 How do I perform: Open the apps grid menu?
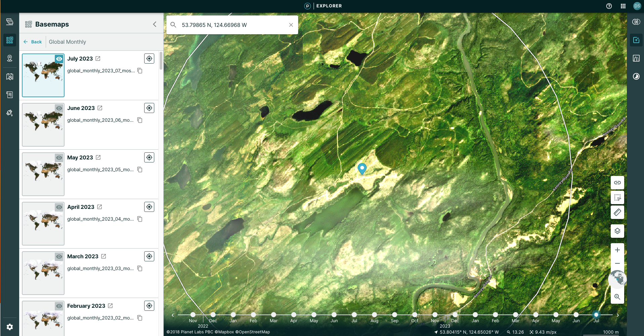[623, 6]
